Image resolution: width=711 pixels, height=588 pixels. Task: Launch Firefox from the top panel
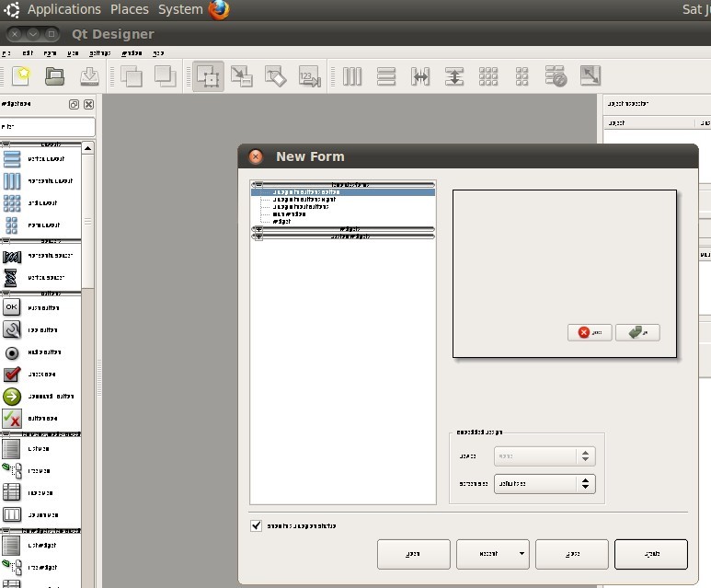(219, 9)
